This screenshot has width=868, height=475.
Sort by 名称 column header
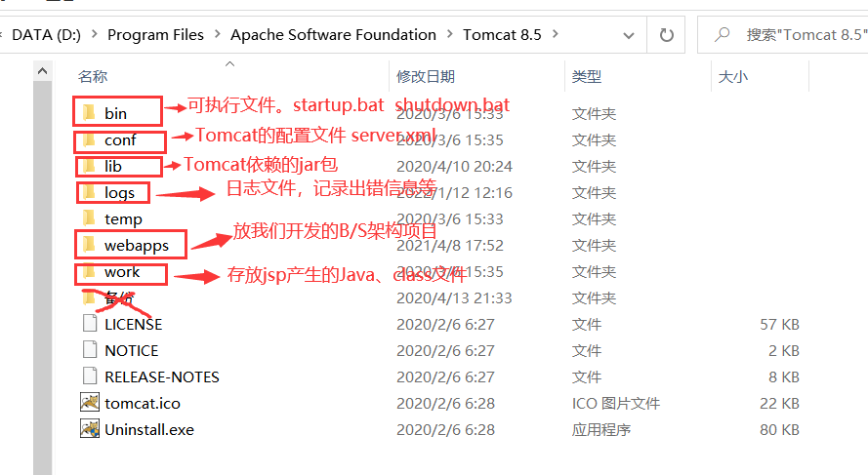[93, 76]
